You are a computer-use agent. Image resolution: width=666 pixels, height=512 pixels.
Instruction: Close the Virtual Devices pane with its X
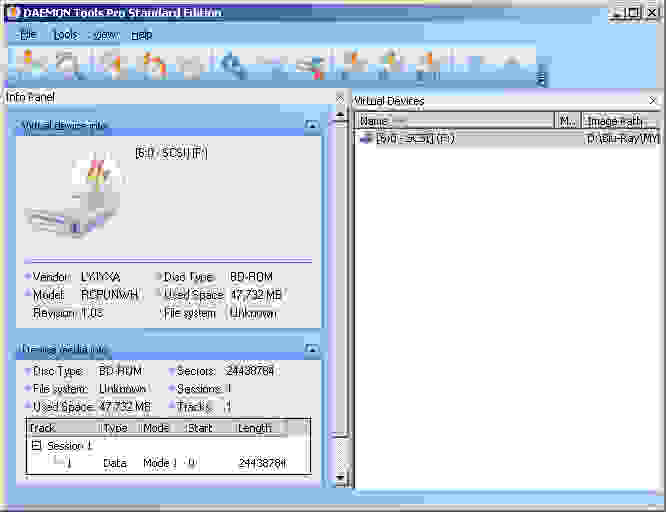pyautogui.click(x=654, y=101)
